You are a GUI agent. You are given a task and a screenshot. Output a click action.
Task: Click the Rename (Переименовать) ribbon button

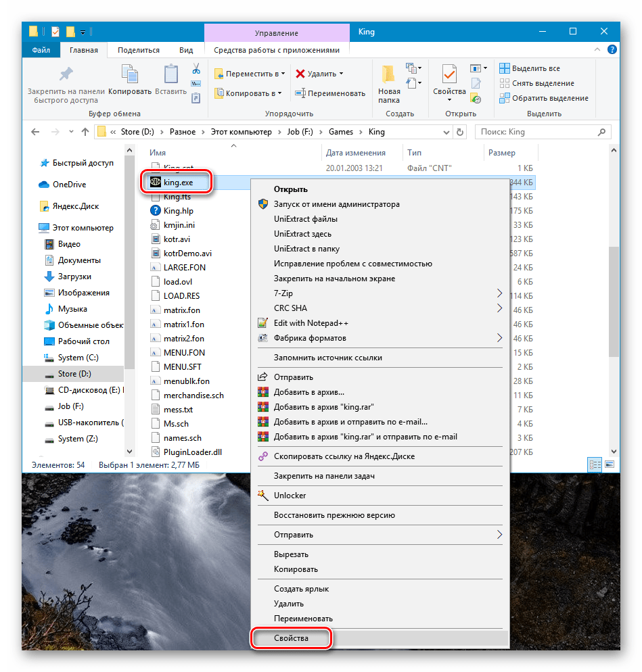(330, 93)
